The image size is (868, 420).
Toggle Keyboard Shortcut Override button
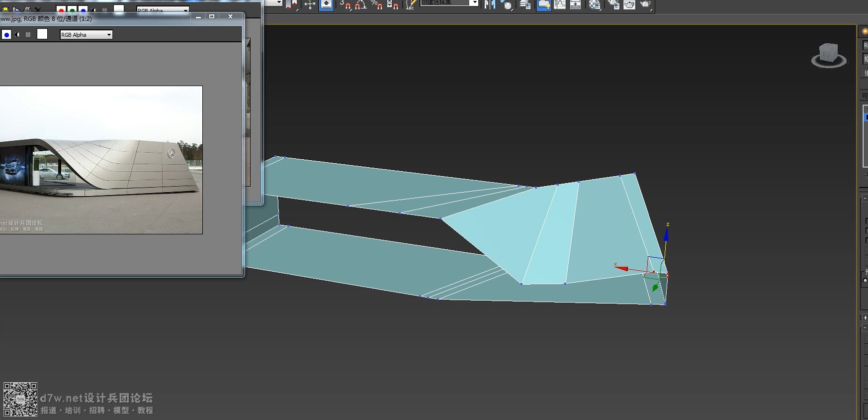click(326, 5)
